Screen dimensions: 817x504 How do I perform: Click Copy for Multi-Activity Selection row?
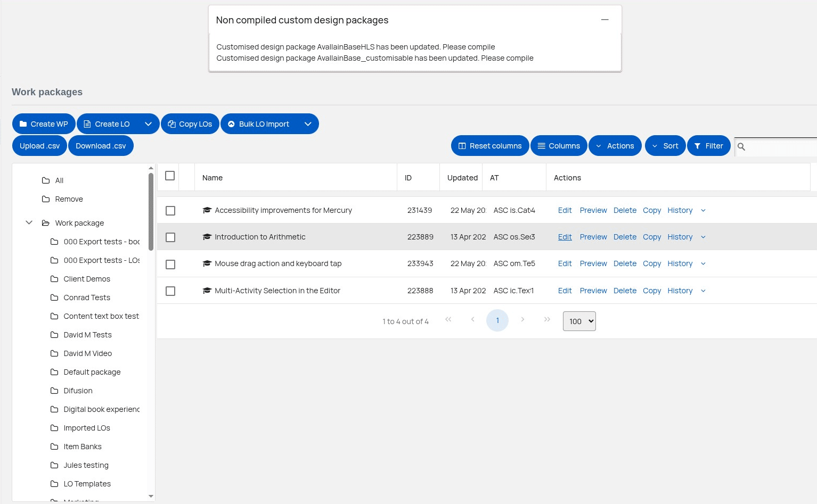coord(652,291)
